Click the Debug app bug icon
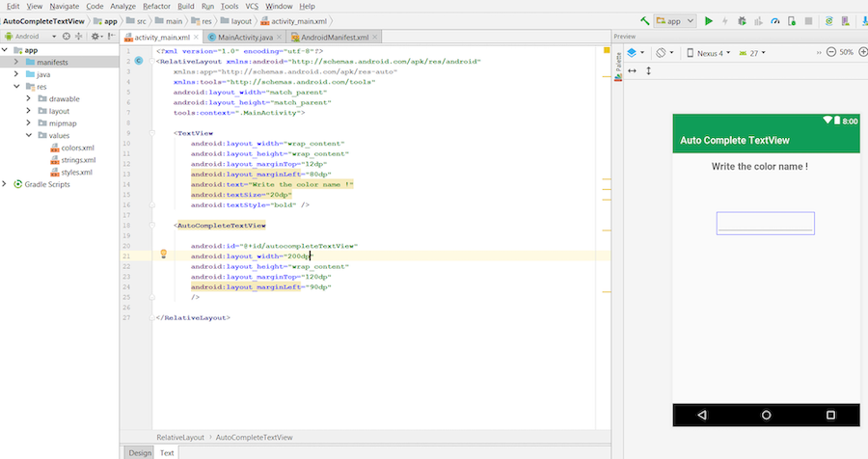 point(742,20)
